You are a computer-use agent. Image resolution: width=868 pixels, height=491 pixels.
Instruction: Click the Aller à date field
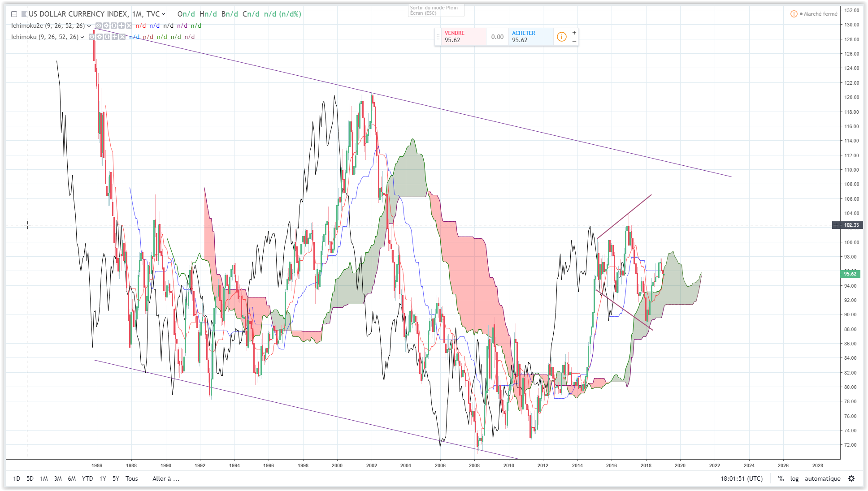tap(166, 478)
